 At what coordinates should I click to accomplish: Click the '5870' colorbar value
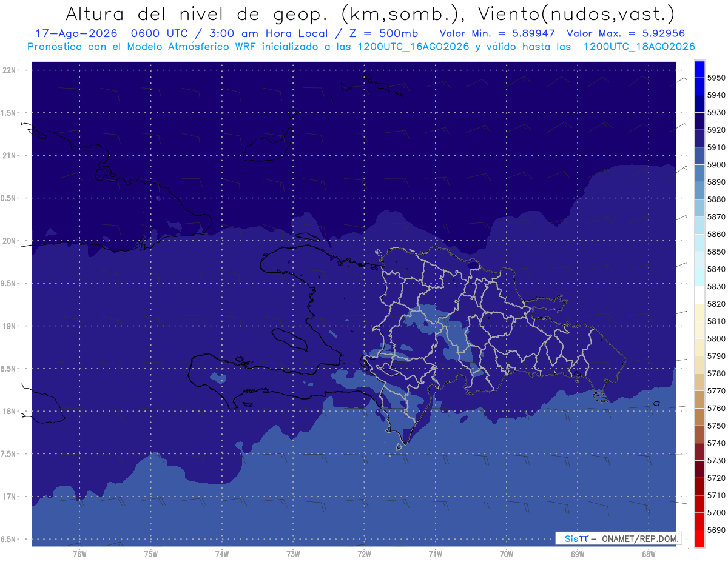(x=716, y=216)
